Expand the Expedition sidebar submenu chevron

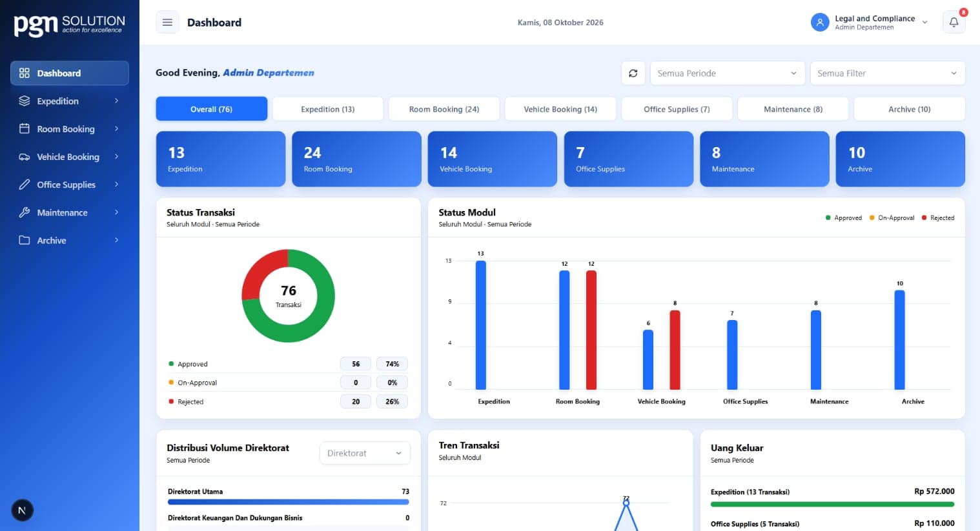(117, 101)
